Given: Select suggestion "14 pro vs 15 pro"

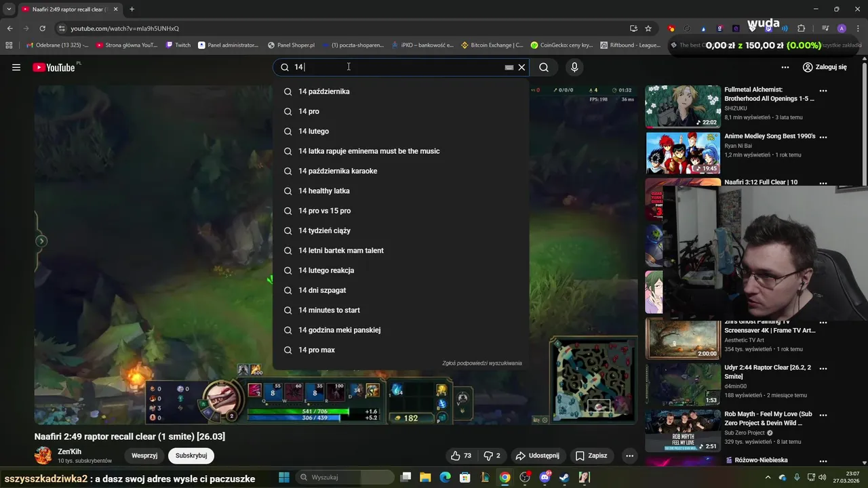Looking at the screenshot, I should (401, 211).
